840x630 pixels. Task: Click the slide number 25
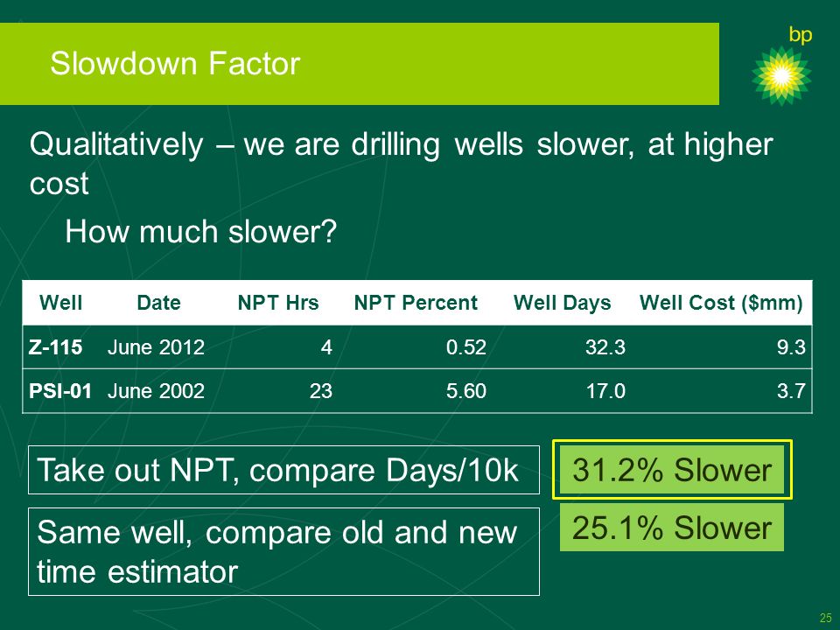click(825, 617)
